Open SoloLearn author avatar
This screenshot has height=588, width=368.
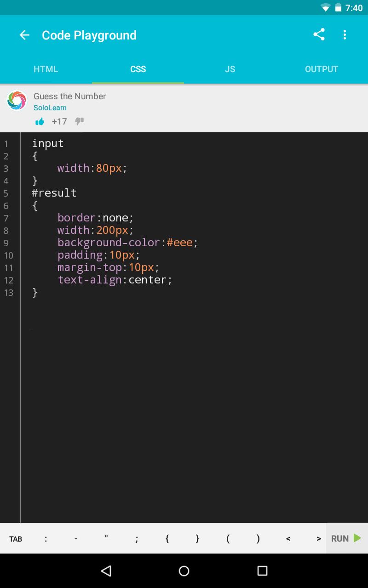[17, 100]
